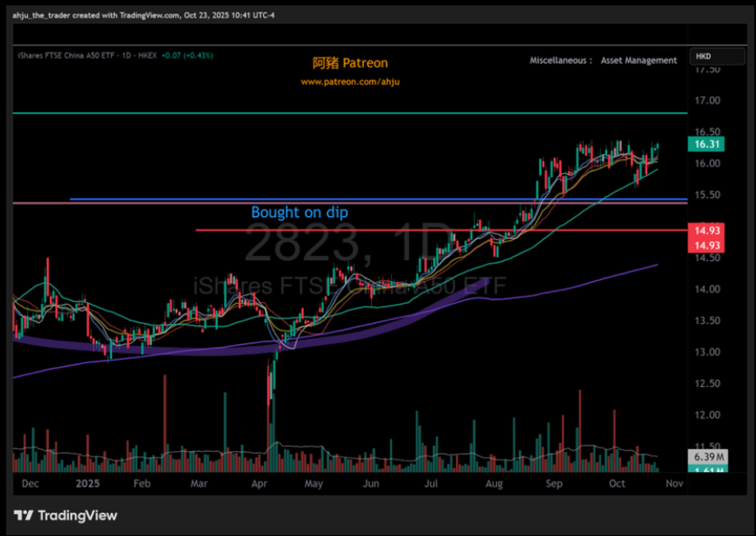Click the +0.07 (+0.43%) change value
756x536 pixels.
[x=187, y=56]
